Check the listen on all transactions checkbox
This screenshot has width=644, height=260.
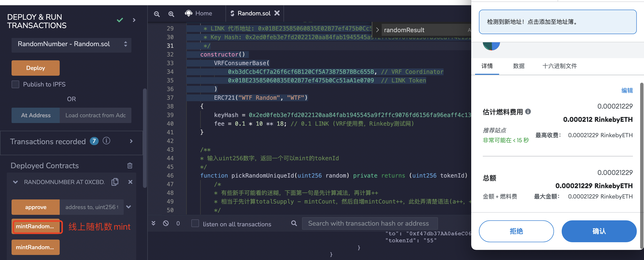(195, 224)
